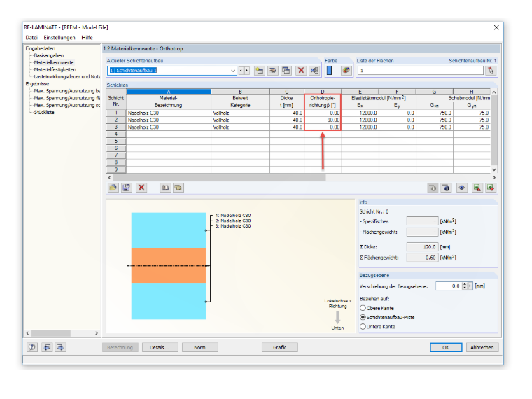
Task: Select Materialfestigkeiten in the tree
Action: pyautogui.click(x=55, y=69)
